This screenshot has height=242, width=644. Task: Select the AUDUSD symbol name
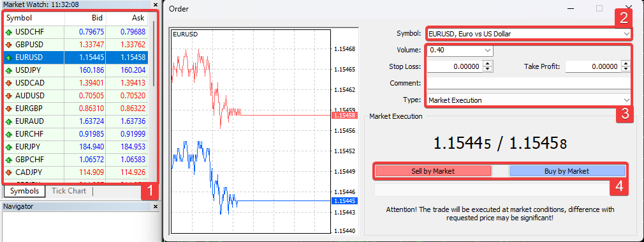pos(29,96)
